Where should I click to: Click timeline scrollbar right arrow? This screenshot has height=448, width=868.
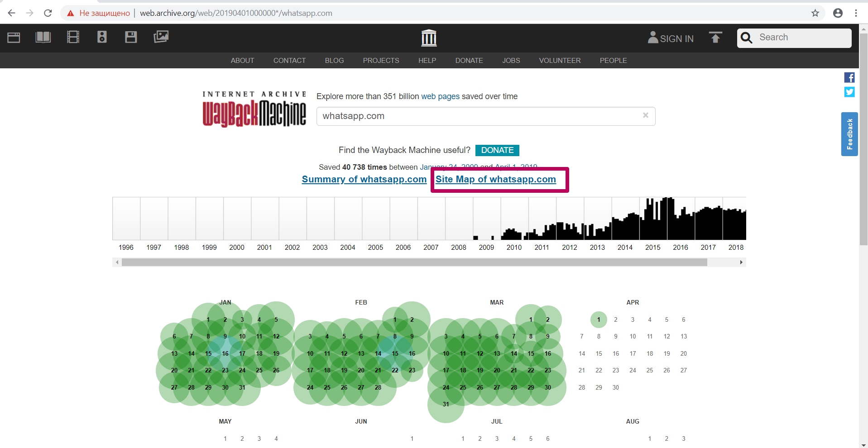coord(741,262)
